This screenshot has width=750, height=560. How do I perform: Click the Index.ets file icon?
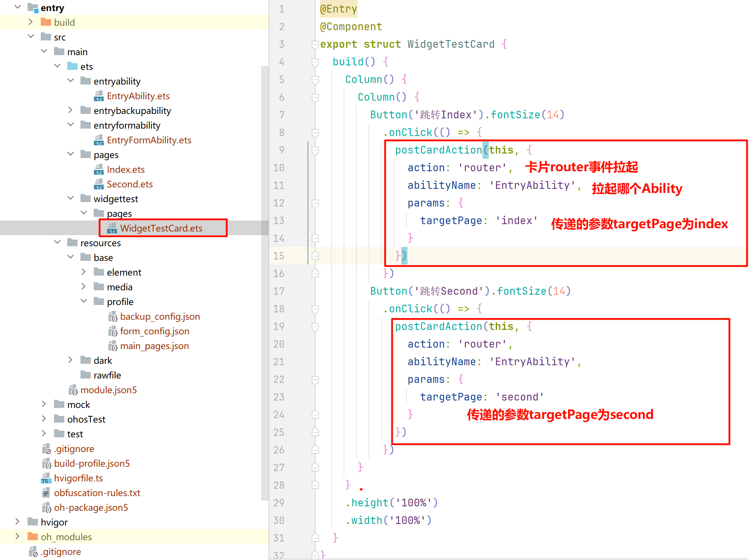(x=98, y=169)
